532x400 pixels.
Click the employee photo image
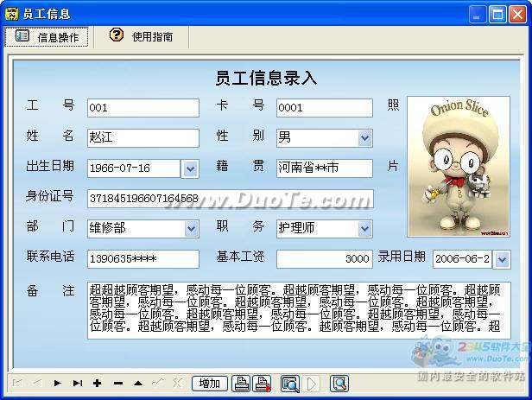coord(459,167)
